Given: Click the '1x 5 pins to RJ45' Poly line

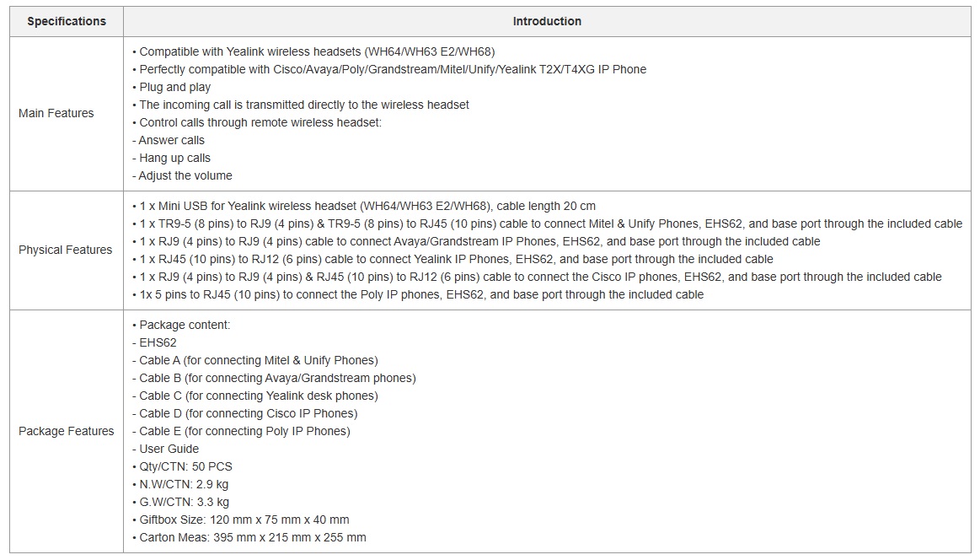Looking at the screenshot, I should click(418, 294).
